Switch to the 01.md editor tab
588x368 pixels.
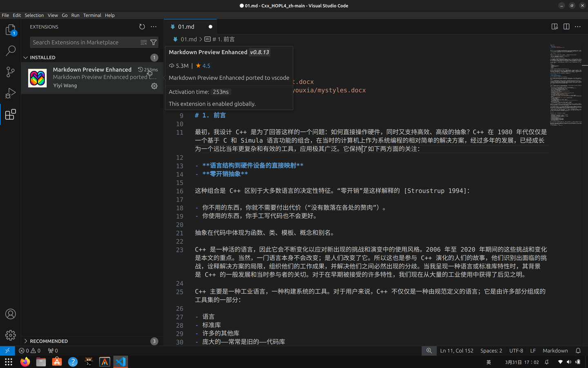click(186, 26)
